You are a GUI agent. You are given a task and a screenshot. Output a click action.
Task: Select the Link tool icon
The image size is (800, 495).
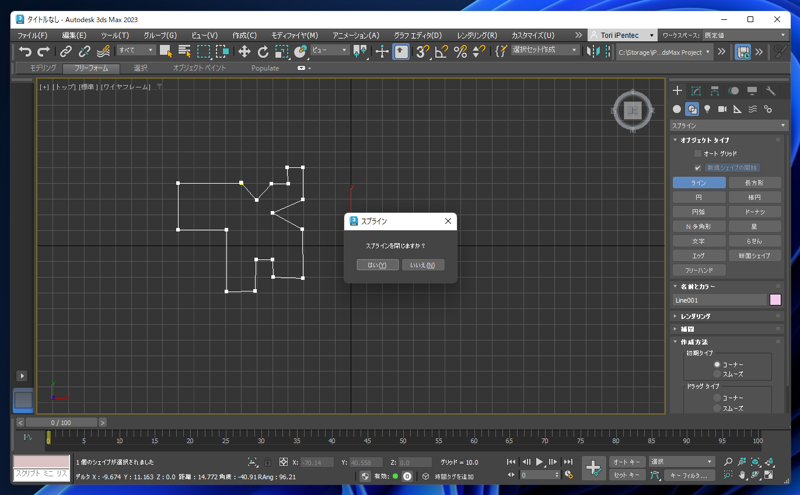pos(66,52)
